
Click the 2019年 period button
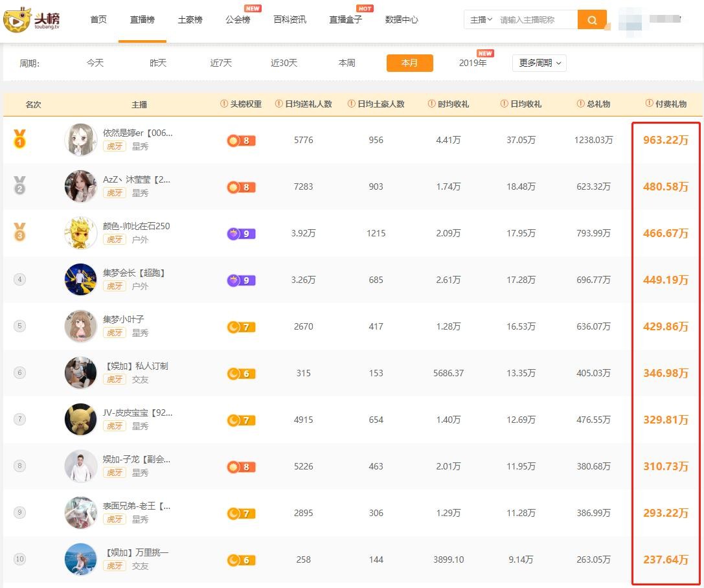(x=473, y=63)
